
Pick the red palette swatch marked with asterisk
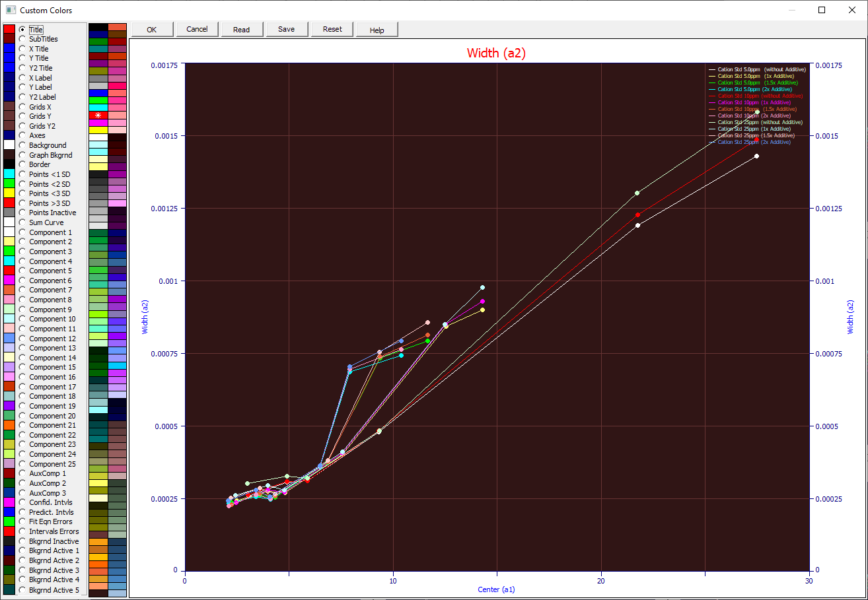(98, 115)
